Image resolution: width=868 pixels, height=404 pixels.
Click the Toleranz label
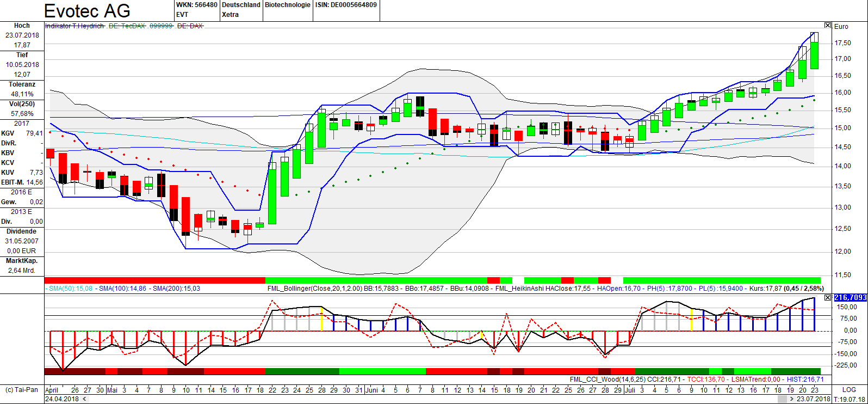pyautogui.click(x=22, y=84)
